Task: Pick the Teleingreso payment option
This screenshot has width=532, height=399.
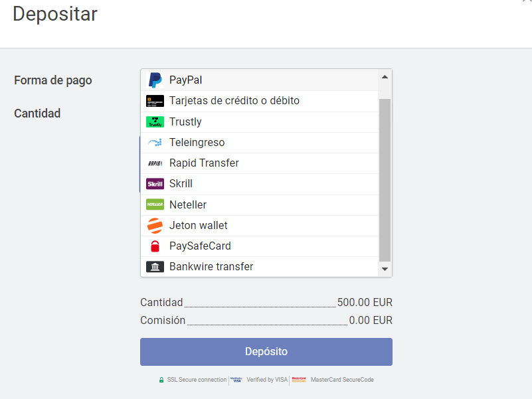Action: tap(197, 143)
